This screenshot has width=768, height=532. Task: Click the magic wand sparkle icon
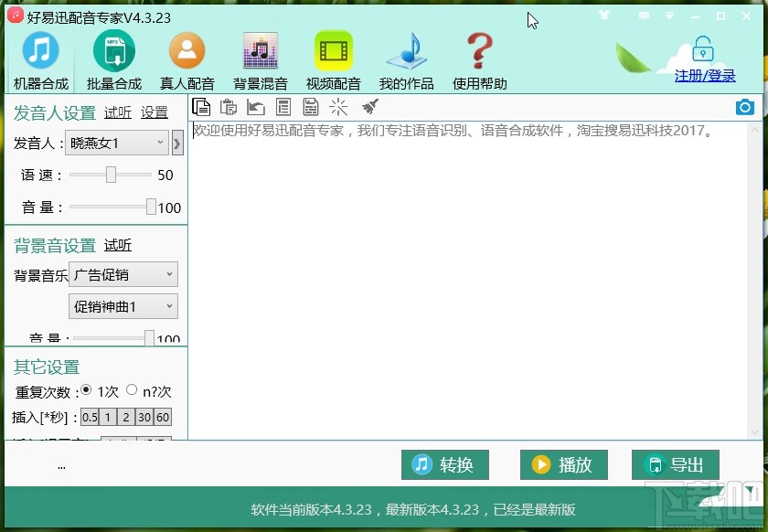click(338, 107)
